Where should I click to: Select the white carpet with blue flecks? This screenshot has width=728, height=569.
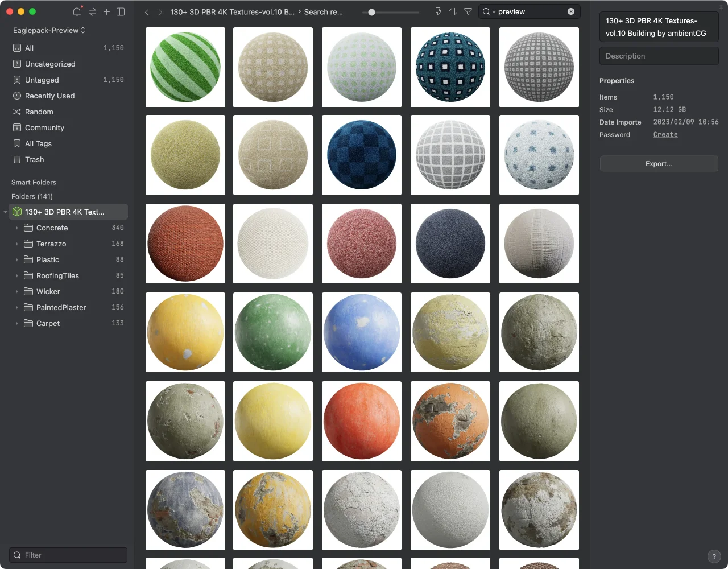click(539, 155)
